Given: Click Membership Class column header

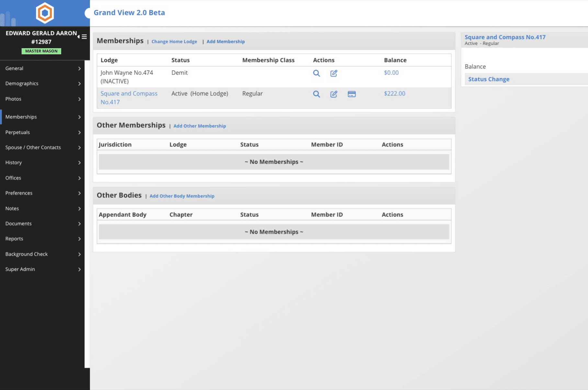Looking at the screenshot, I should tap(268, 60).
